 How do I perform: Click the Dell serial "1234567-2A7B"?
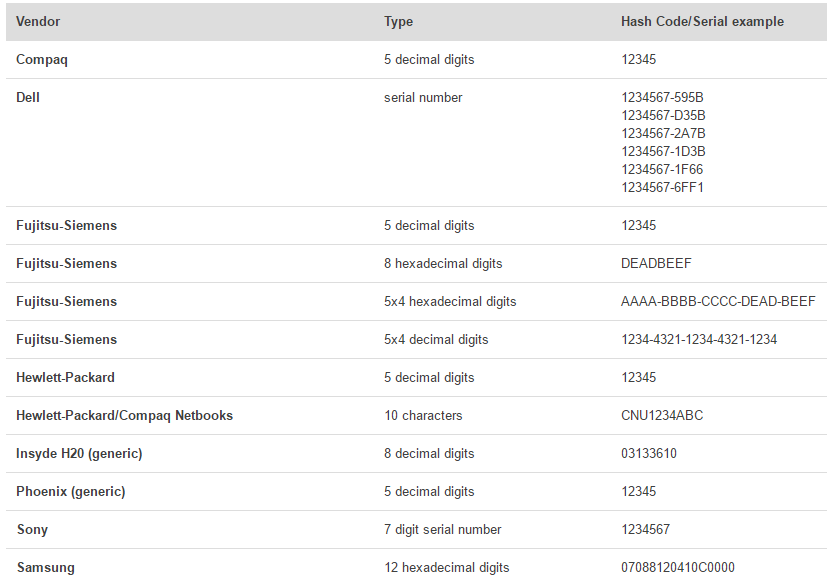(x=663, y=133)
